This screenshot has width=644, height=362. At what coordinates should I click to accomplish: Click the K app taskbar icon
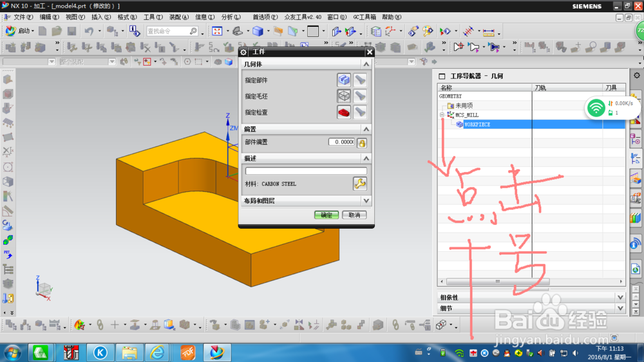(100, 352)
